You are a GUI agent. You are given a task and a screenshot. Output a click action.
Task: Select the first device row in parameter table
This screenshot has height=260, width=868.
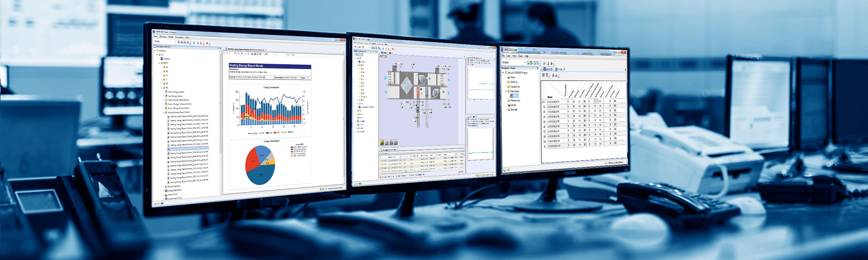[x=553, y=102]
